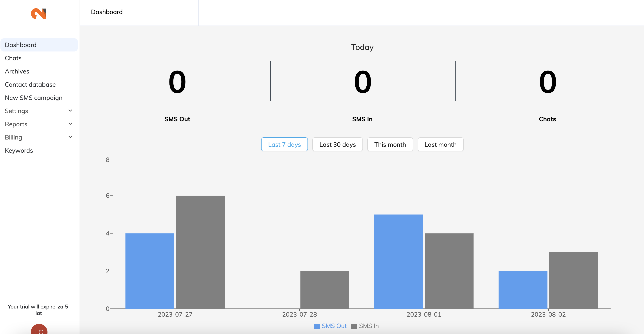Viewport: 644px width, 334px height.
Task: Expand the Reports menu chevron
Action: coord(70,124)
